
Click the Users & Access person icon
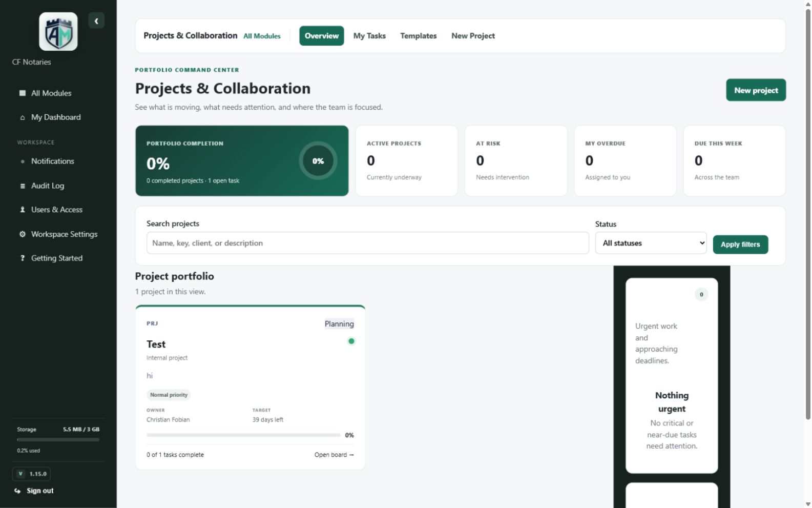tap(23, 210)
